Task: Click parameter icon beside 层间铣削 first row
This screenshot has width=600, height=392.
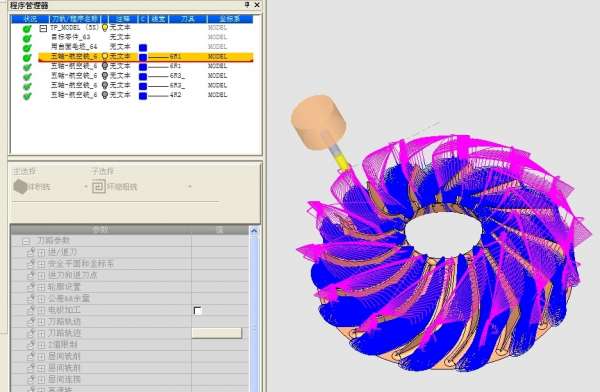Action: [x=31, y=356]
